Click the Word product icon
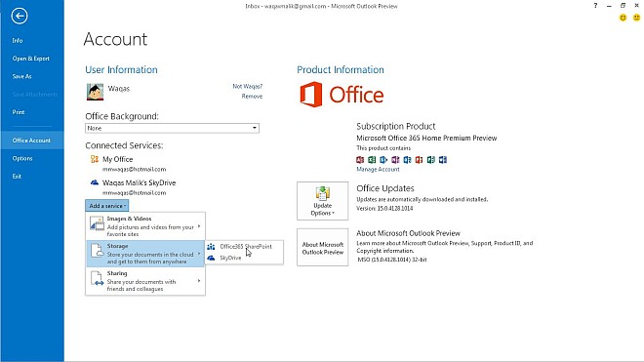Image resolution: width=644 pixels, height=362 pixels. 443,160
